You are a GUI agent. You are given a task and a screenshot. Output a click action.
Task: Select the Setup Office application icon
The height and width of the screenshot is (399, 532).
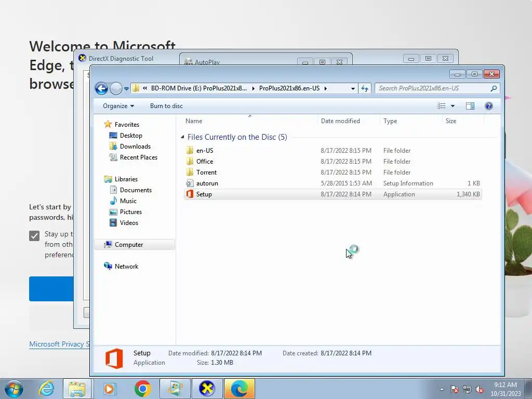[190, 194]
